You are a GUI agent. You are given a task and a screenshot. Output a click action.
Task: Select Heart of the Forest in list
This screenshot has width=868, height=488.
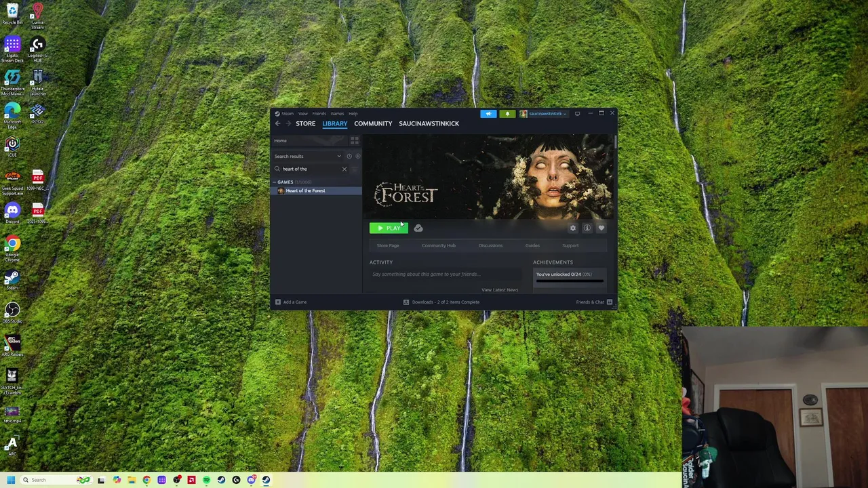(x=317, y=190)
